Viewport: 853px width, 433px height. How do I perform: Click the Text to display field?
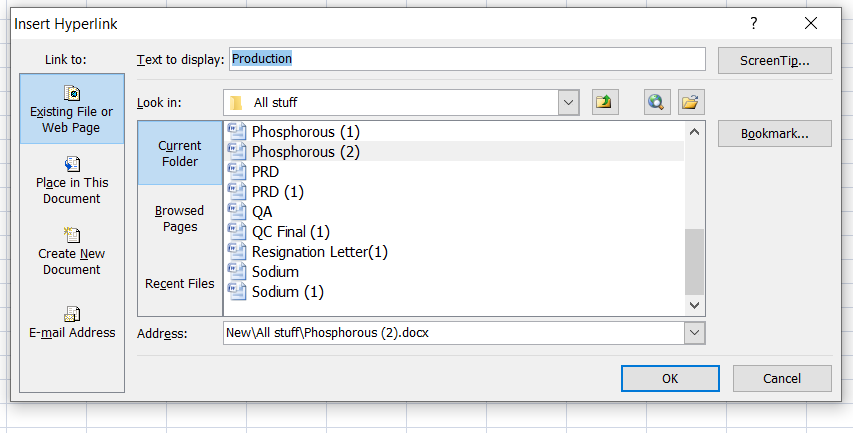click(x=467, y=59)
